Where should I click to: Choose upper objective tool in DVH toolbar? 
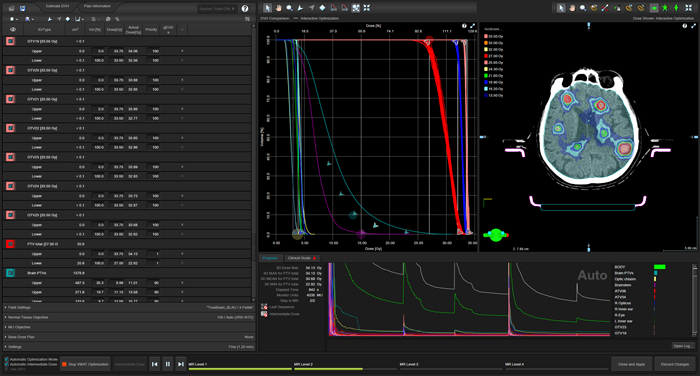pyautogui.click(x=300, y=8)
